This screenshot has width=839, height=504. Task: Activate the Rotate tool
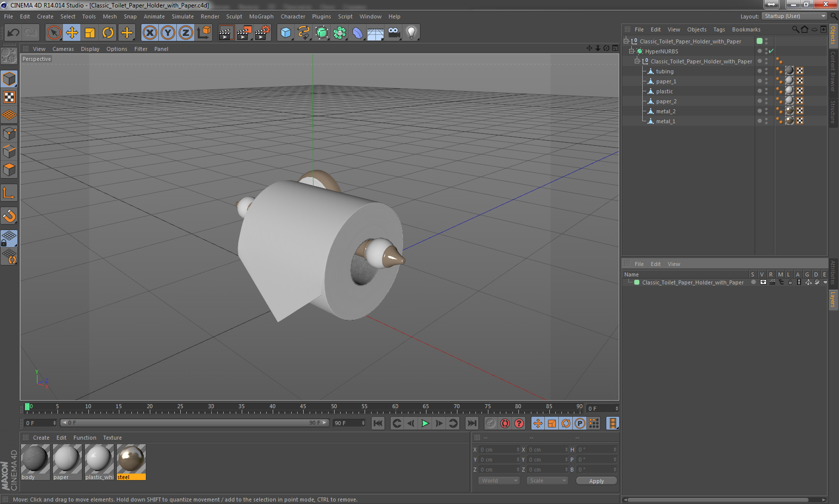108,33
